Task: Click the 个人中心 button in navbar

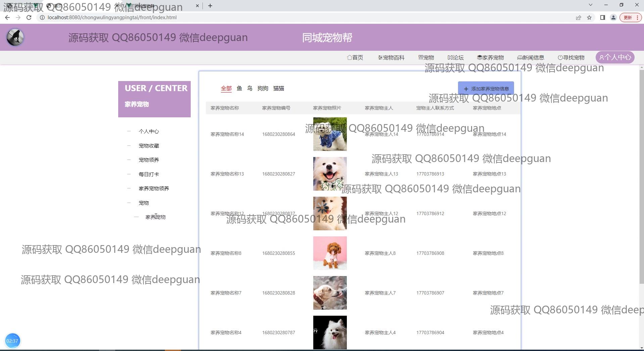Action: (615, 57)
